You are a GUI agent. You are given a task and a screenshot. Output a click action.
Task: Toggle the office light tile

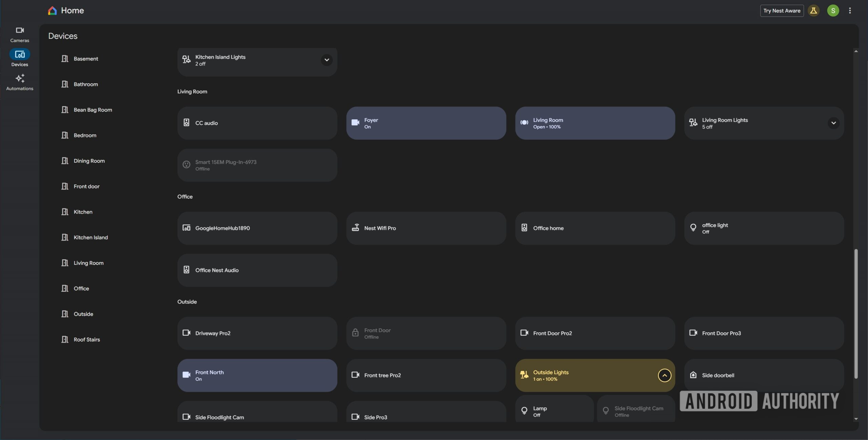pos(764,228)
